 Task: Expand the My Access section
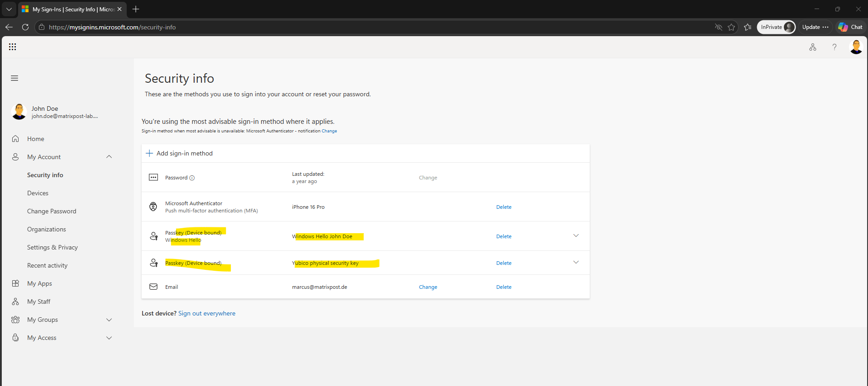click(109, 338)
